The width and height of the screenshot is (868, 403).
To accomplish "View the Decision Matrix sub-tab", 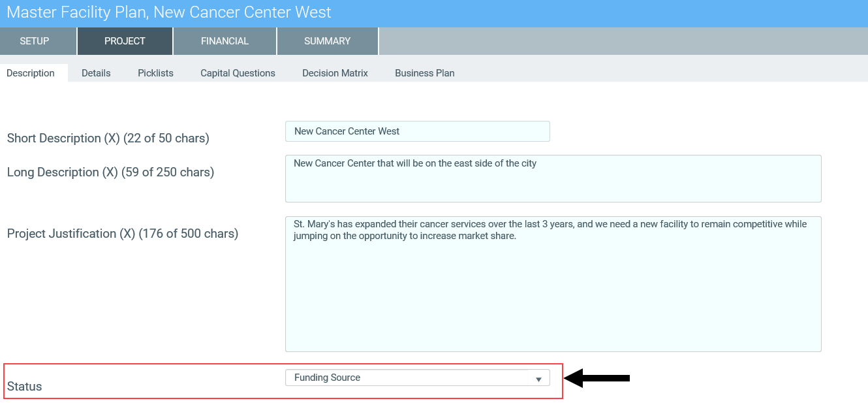I will coord(335,73).
